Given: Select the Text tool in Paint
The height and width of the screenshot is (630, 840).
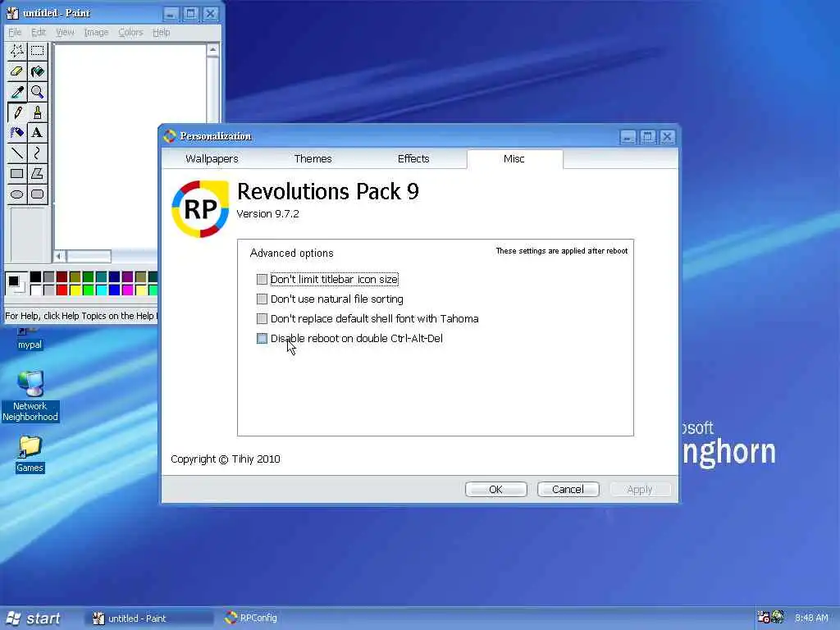Looking at the screenshot, I should coord(38,133).
